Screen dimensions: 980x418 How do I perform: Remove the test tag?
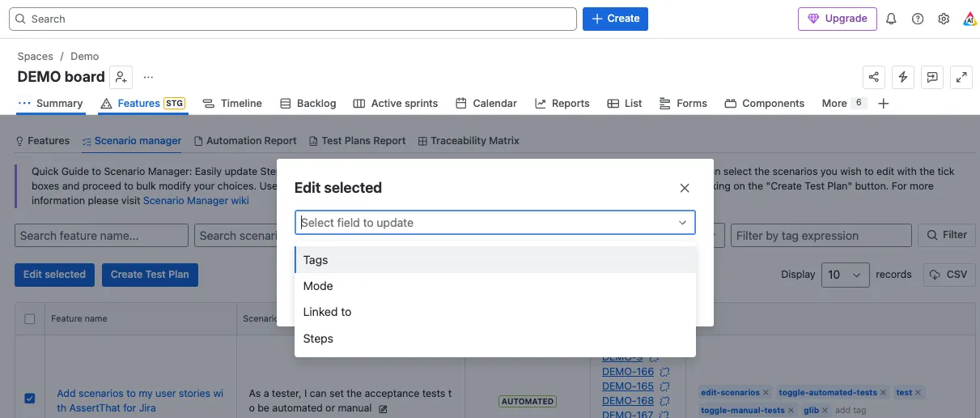point(918,392)
